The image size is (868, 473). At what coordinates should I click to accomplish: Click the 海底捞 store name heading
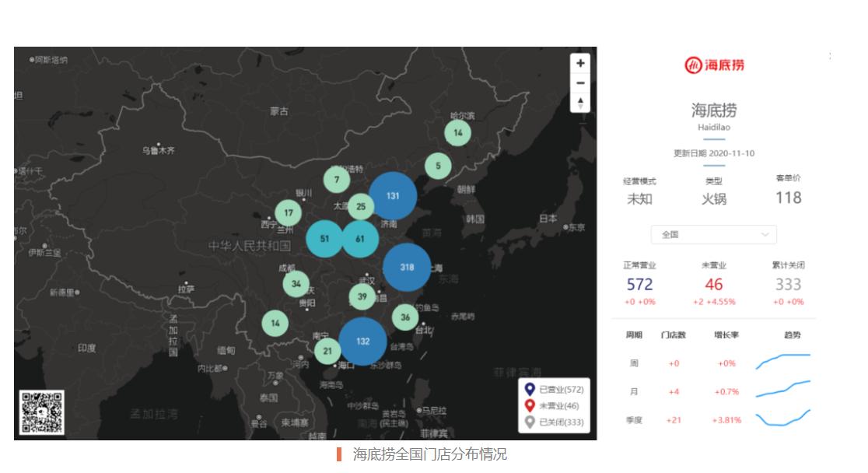[712, 110]
